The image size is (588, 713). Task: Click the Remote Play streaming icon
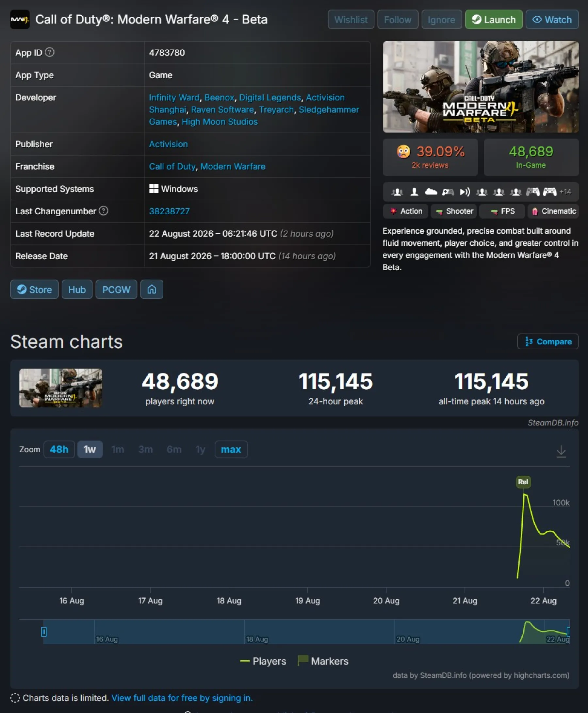coord(465,192)
